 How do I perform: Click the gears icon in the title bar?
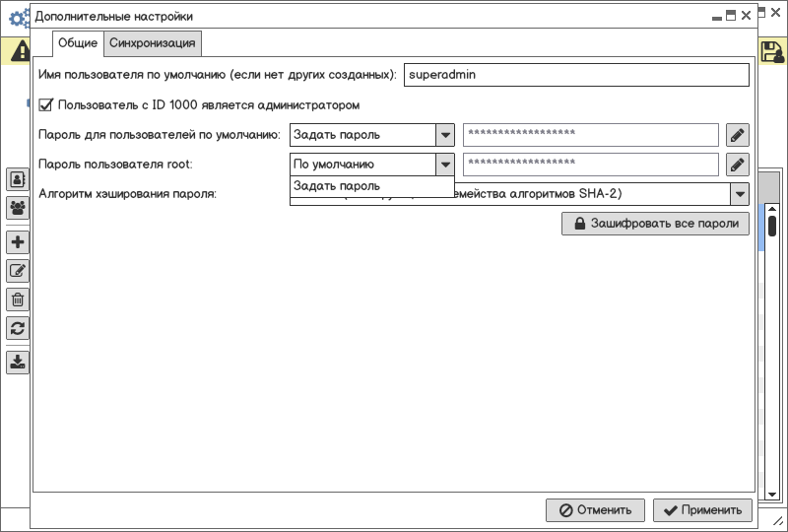(x=19, y=18)
